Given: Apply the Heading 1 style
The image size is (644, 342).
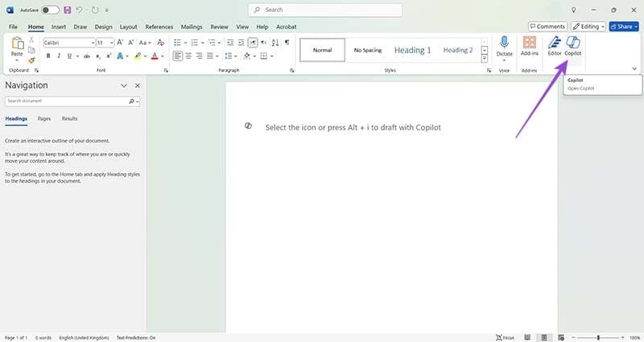Looking at the screenshot, I should click(412, 50).
